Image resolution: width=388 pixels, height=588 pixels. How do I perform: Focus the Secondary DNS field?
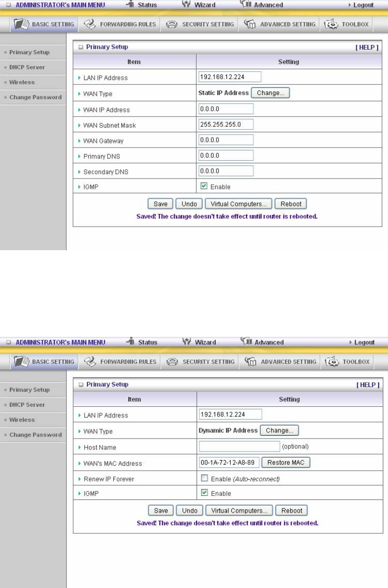(226, 171)
